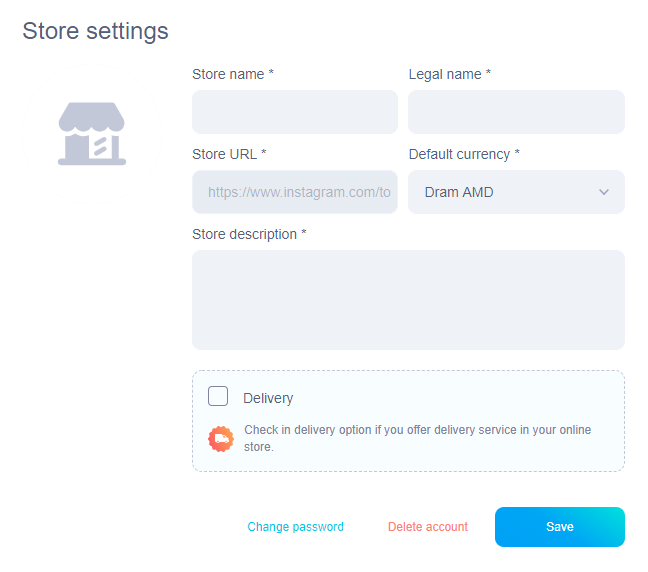Focus the Store name input field
Image resolution: width=648 pixels, height=572 pixels.
pyautogui.click(x=294, y=112)
